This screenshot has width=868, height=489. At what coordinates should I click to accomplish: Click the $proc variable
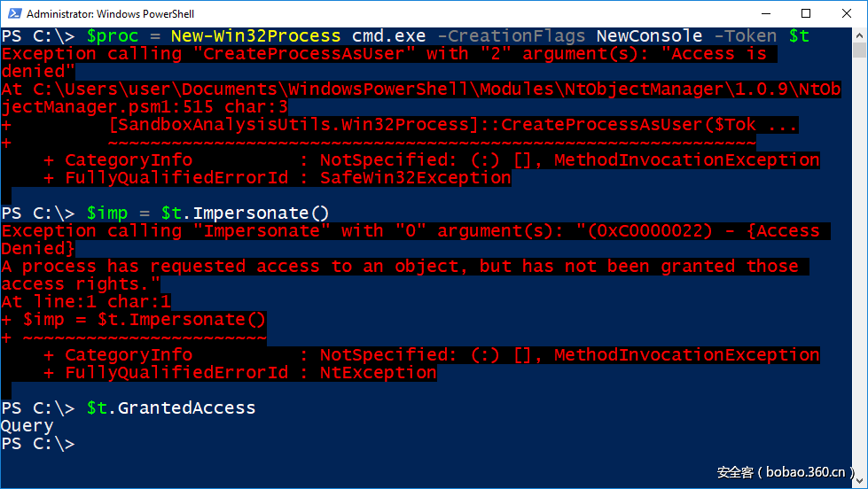coord(113,36)
